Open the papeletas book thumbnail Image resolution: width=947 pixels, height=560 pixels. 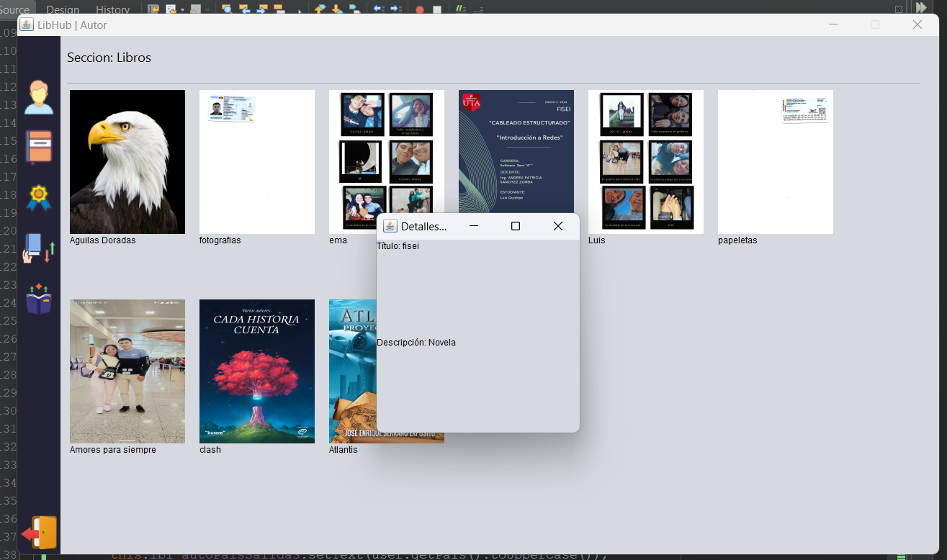775,161
